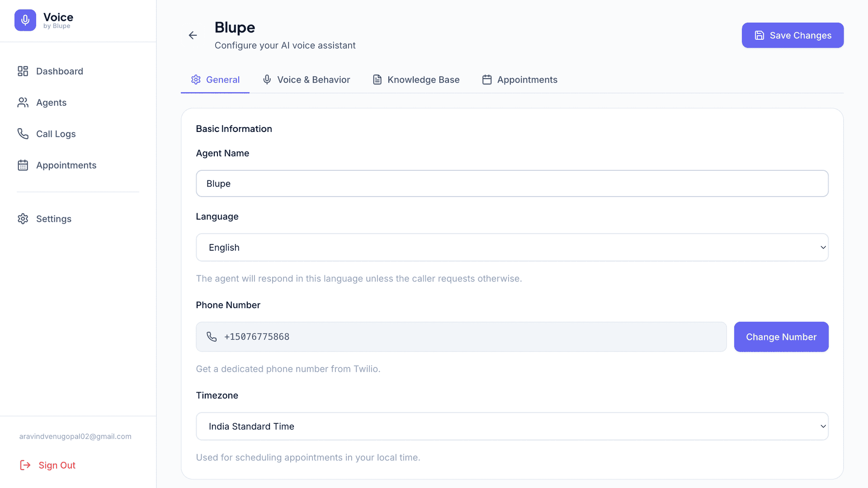Open Call Logs via the phone icon
868x488 pixels.
tap(23, 134)
